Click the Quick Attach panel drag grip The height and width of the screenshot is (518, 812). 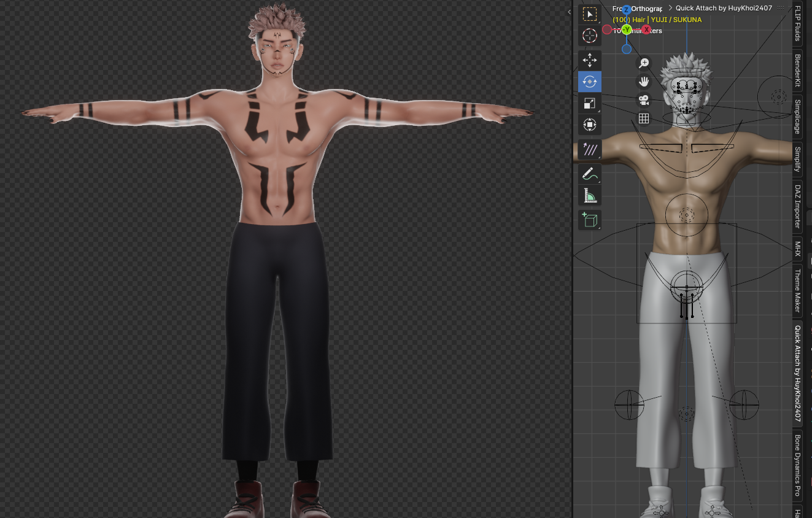(x=781, y=8)
